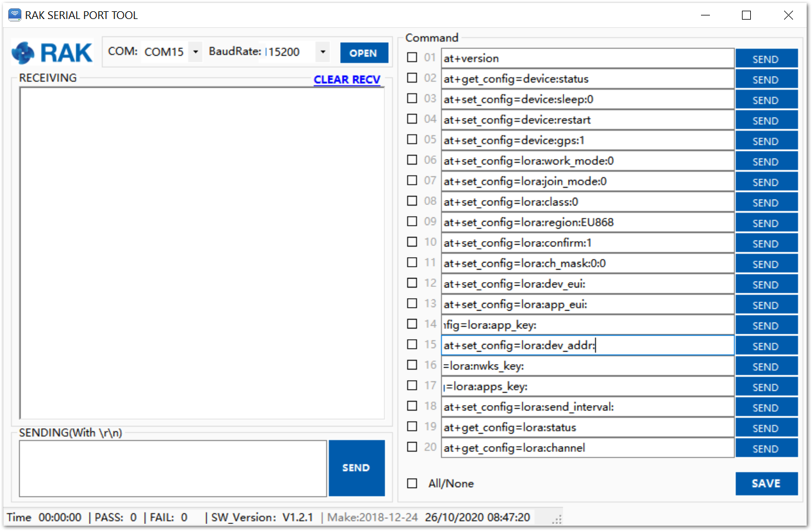Check the box for command 01 at+version
Image resolution: width=812 pixels, height=531 pixels.
412,58
